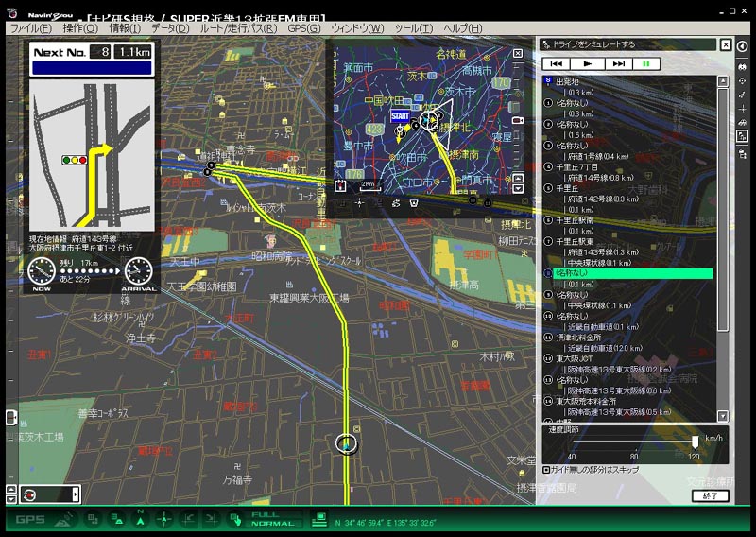Select the 千里丘7丁目 waypoint in the route list

[x=576, y=167]
